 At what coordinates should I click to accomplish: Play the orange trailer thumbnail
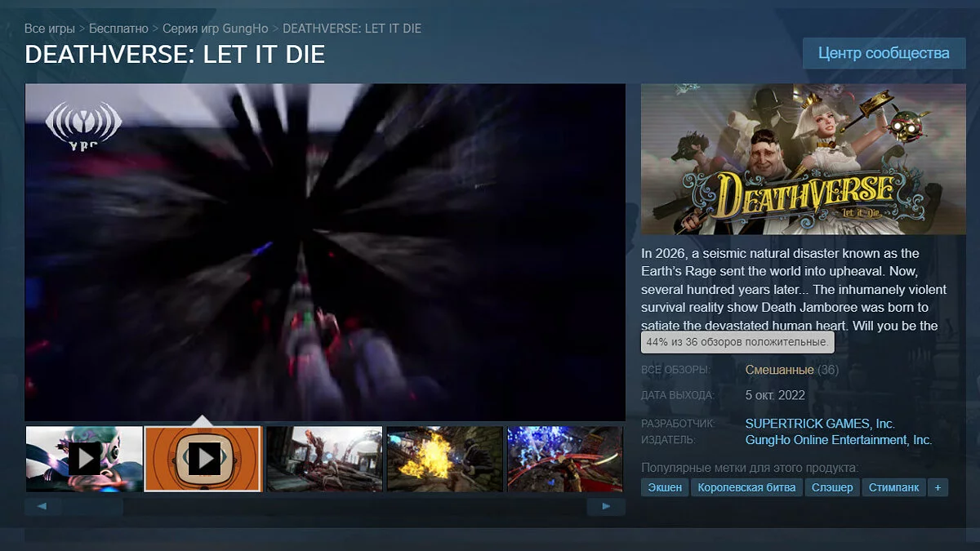click(203, 459)
